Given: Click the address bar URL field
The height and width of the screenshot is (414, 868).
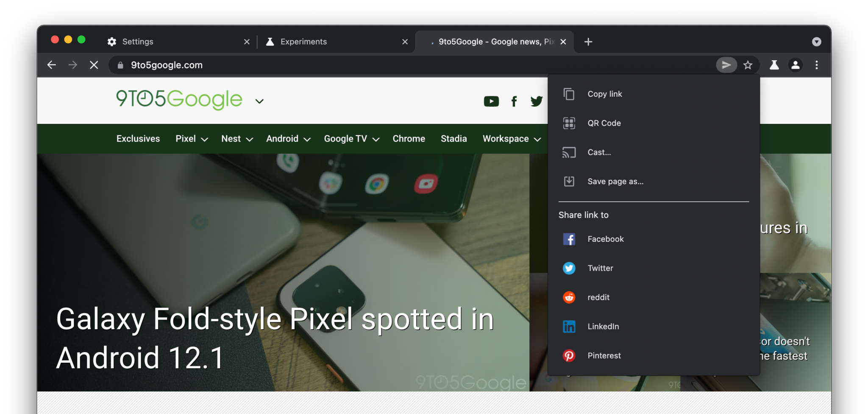Looking at the screenshot, I should (381, 65).
